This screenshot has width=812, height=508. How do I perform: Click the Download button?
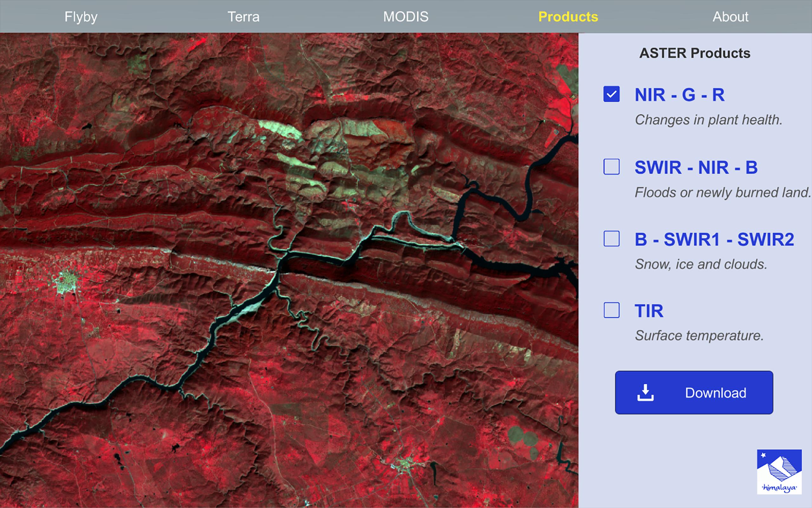[694, 392]
